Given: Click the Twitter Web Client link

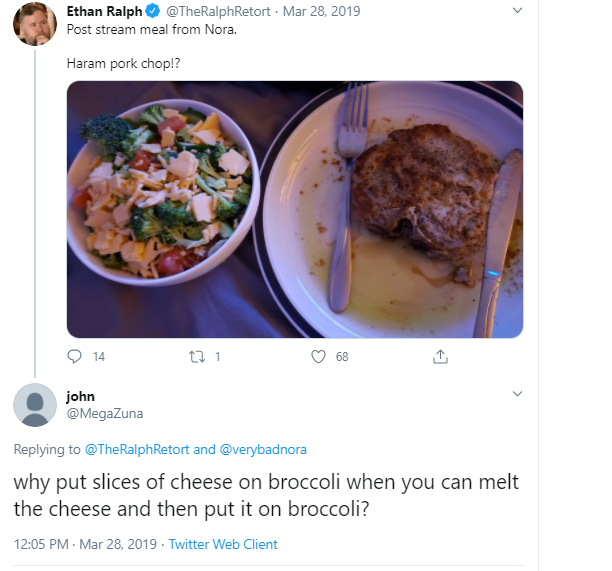Looking at the screenshot, I should pyautogui.click(x=223, y=544).
